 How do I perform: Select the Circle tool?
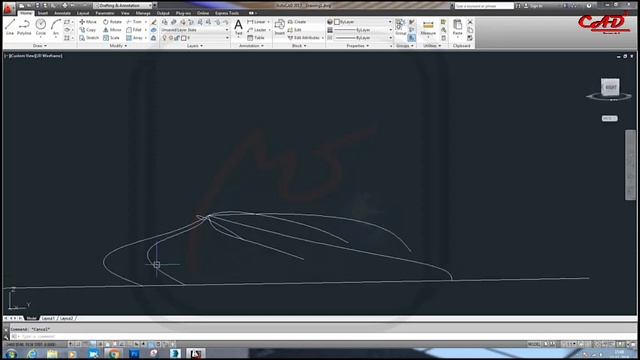coord(40,27)
